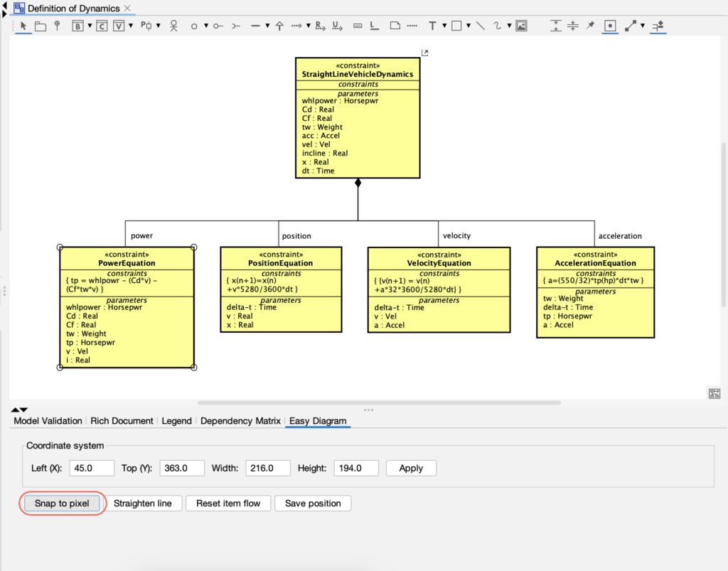Toggle the straight line drawing tool
The width and height of the screenshot is (728, 571).
click(480, 26)
